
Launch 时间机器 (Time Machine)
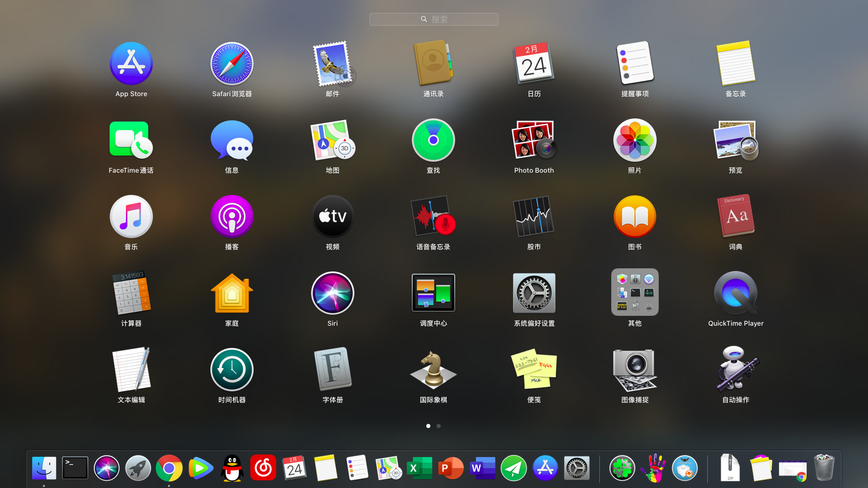pos(231,370)
